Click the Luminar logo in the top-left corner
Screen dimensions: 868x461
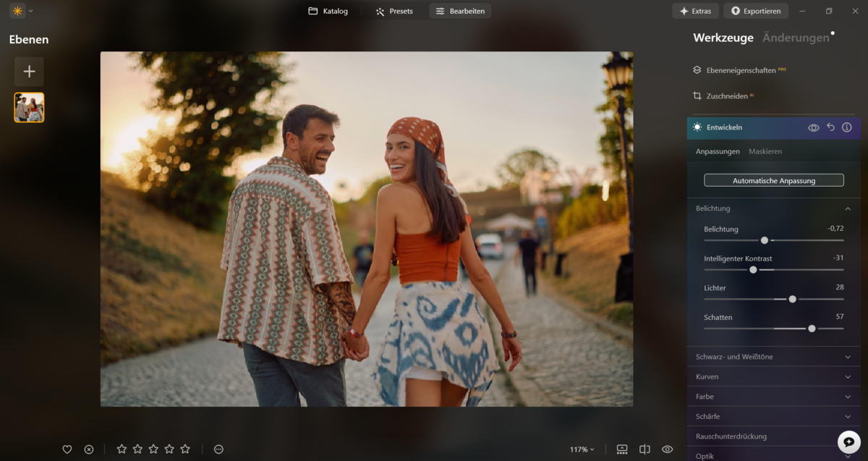pyautogui.click(x=16, y=10)
